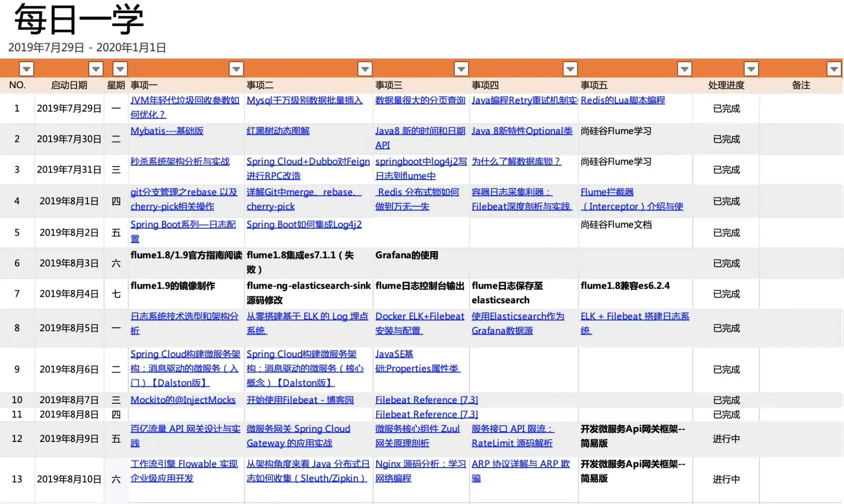Open link springboot中log4j2写日志到flume中
The image size is (844, 504).
421,168
